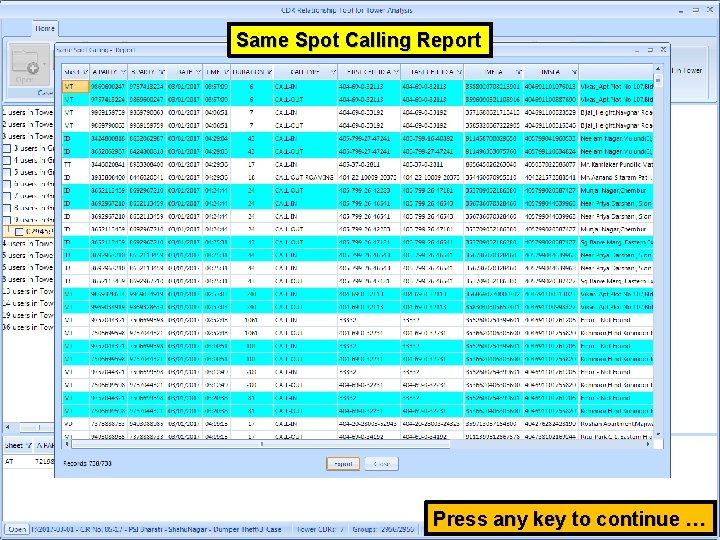
Task: Click the 'Mr. Kamlaker Pundlic' address cell
Action: pyautogui.click(x=616, y=164)
